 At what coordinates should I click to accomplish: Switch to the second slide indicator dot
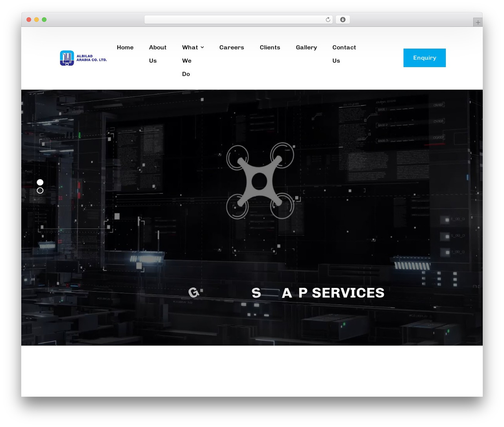pyautogui.click(x=40, y=191)
